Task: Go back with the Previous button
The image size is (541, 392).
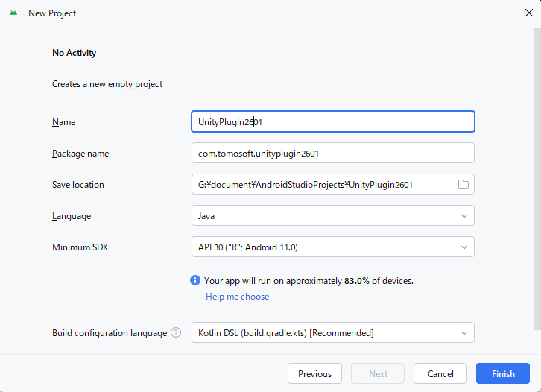Action: tap(314, 373)
